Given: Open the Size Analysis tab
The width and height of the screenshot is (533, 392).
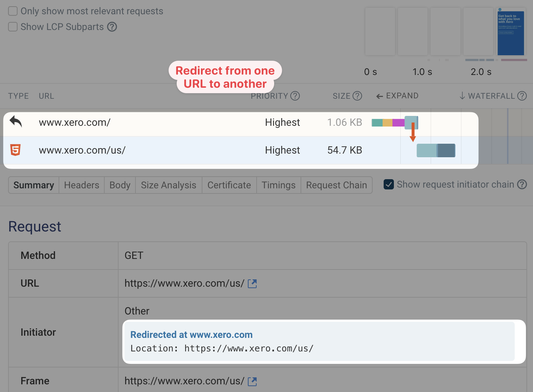Looking at the screenshot, I should pos(169,185).
